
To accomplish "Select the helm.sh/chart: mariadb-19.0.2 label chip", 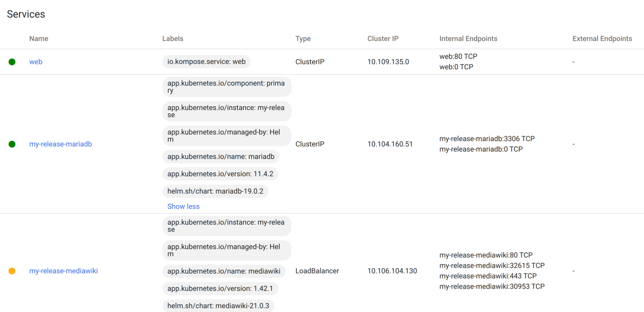I will click(215, 191).
